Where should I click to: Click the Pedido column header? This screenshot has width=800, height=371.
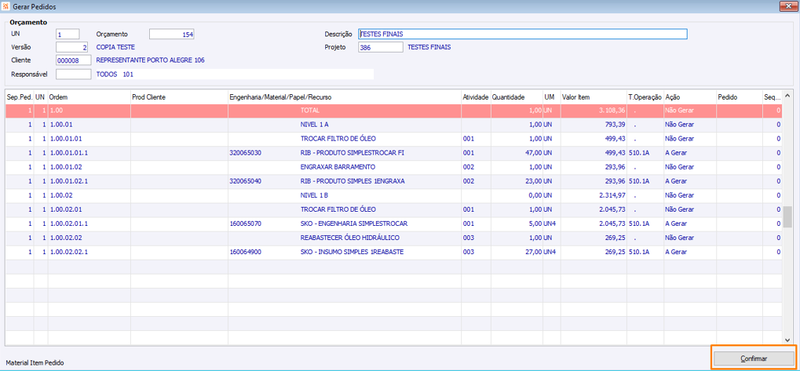click(739, 96)
